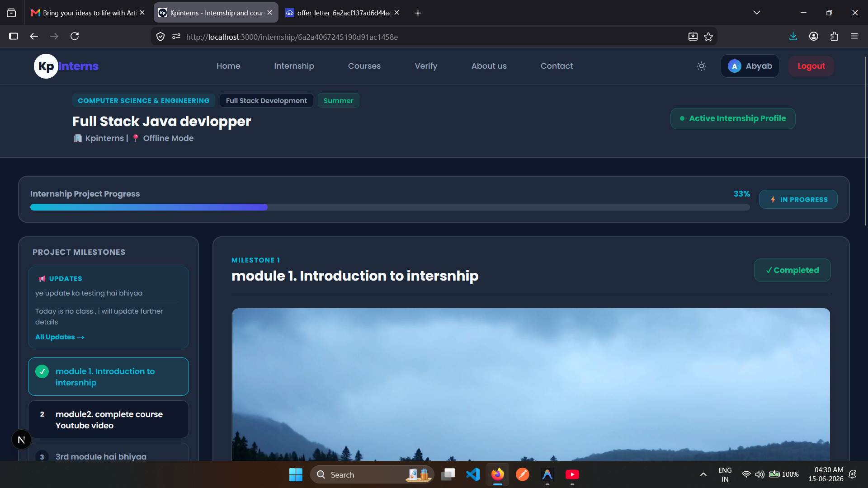Click the browser forward arrow
Viewport: 868px width, 488px height.
[x=54, y=36]
